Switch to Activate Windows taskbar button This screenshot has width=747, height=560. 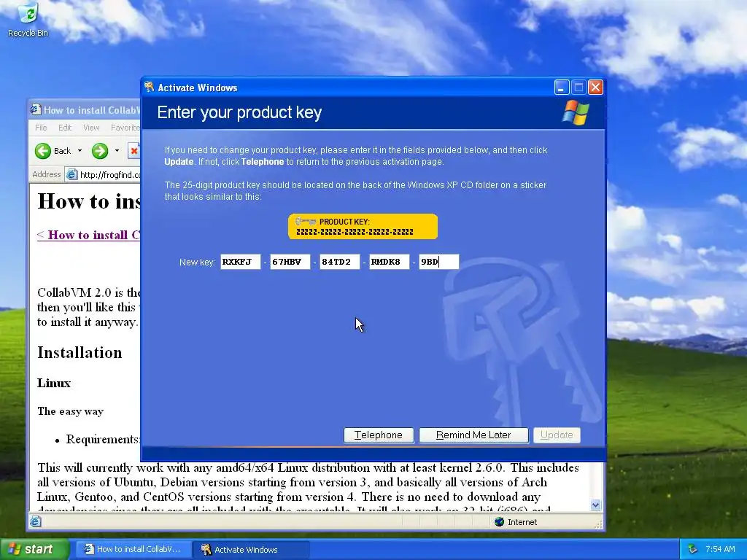[x=251, y=550]
